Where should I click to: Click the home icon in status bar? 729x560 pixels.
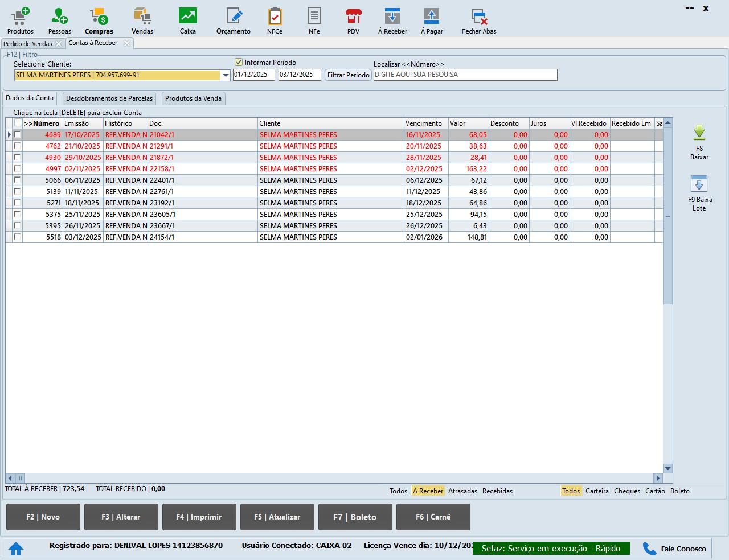point(16,549)
